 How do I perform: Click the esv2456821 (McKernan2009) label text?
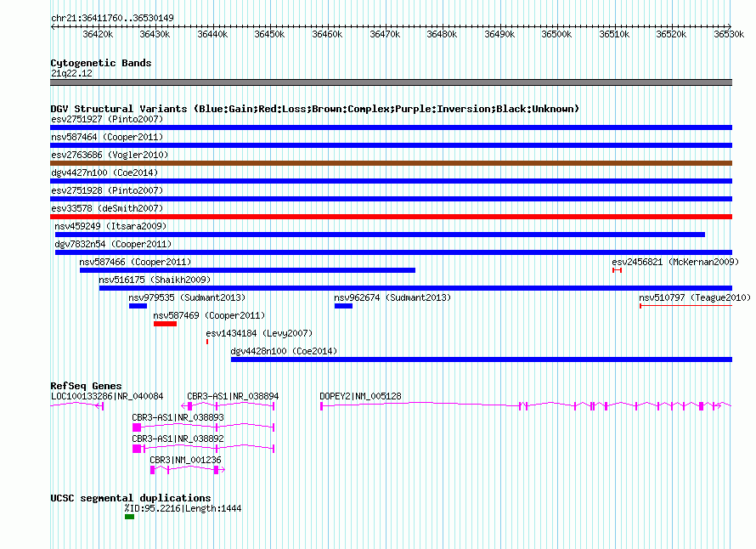pyautogui.click(x=675, y=262)
